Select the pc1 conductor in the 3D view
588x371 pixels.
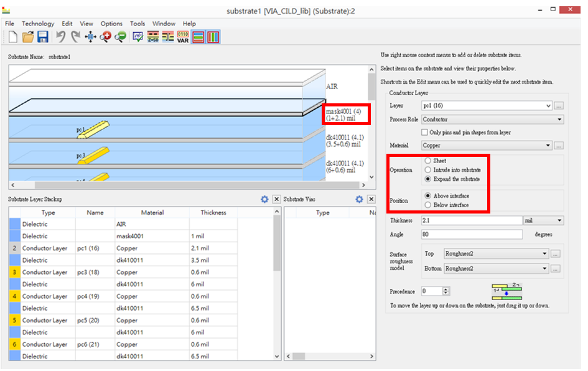tap(94, 129)
